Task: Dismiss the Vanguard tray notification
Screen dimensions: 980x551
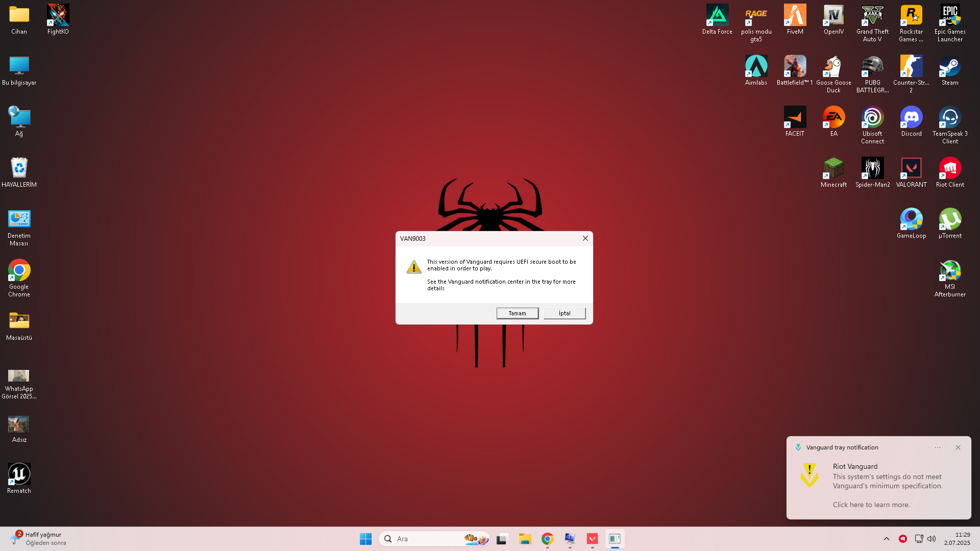Action: pyautogui.click(x=958, y=447)
